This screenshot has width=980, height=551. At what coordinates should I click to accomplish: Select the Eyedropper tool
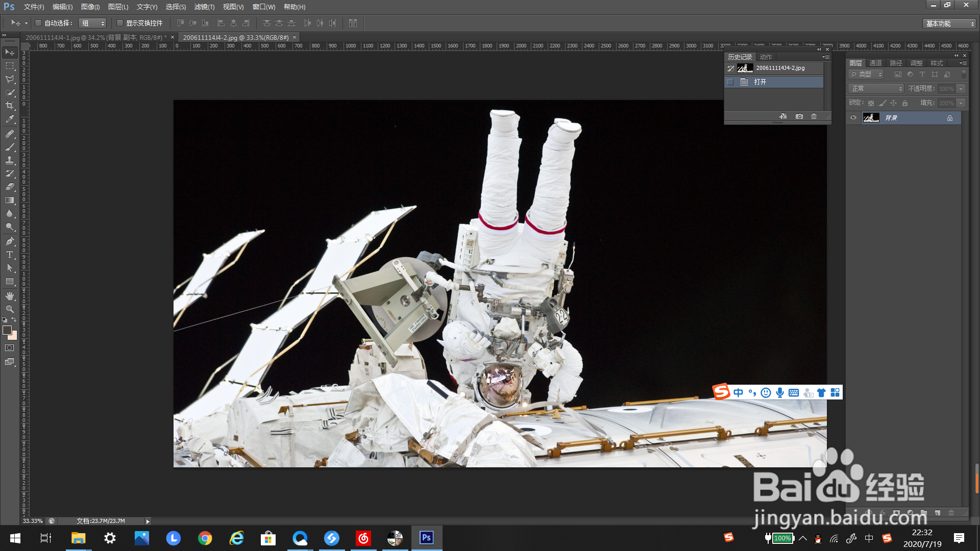[x=10, y=119]
